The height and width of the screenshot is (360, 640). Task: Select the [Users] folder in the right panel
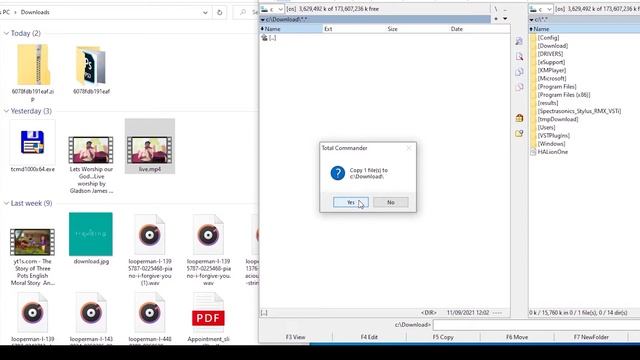tap(547, 127)
